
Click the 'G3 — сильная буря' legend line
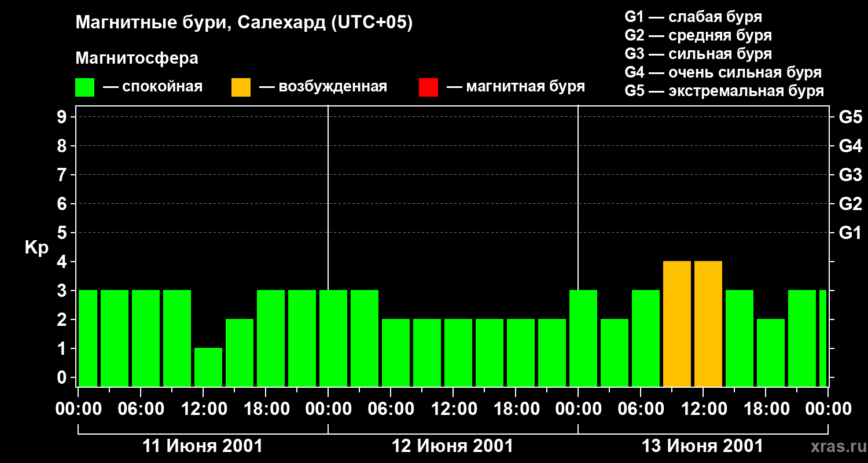click(x=698, y=54)
